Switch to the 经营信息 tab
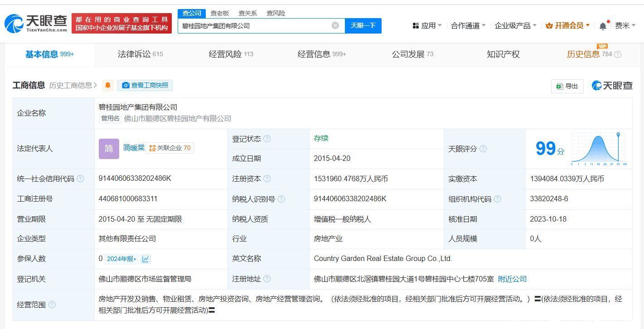This screenshot has width=644, height=329. click(322, 54)
